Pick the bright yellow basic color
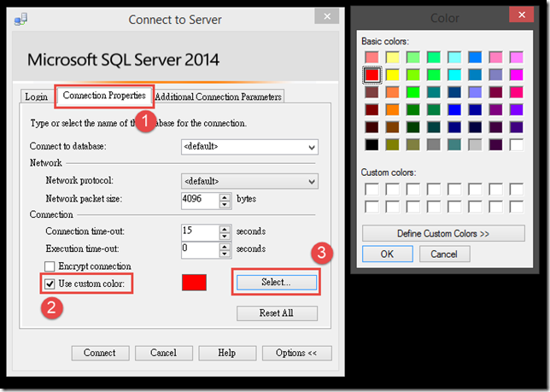This screenshot has width=550, height=392. [393, 74]
